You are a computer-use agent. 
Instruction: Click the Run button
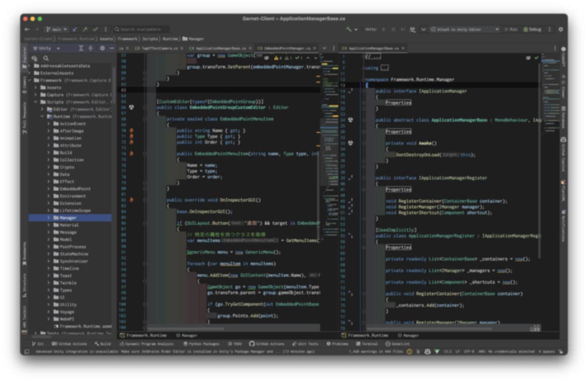(511, 29)
